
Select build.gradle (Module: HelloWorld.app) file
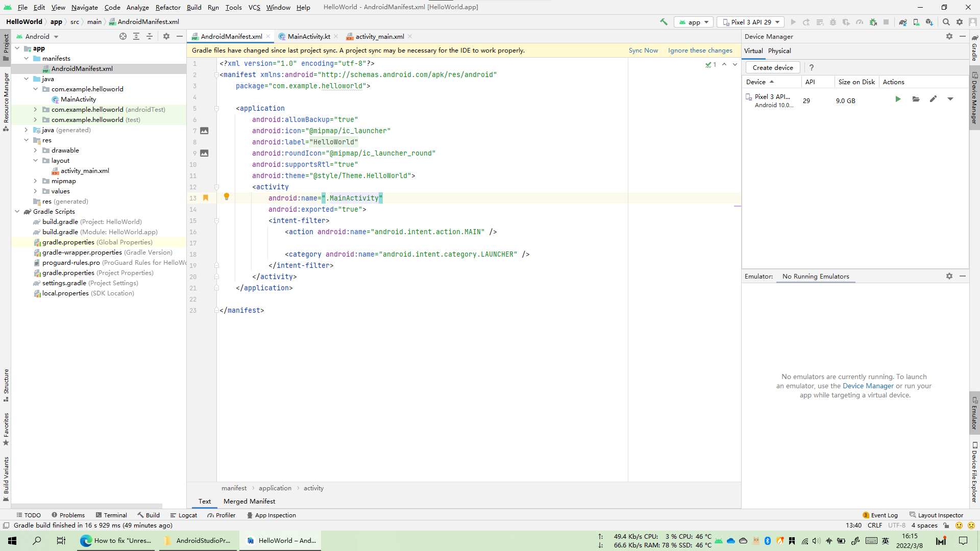click(x=100, y=232)
